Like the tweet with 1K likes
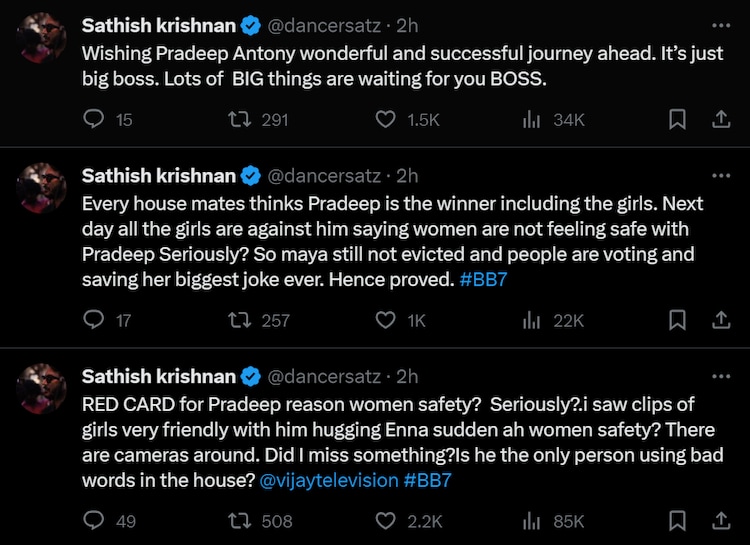The height and width of the screenshot is (545, 750). pyautogui.click(x=385, y=320)
